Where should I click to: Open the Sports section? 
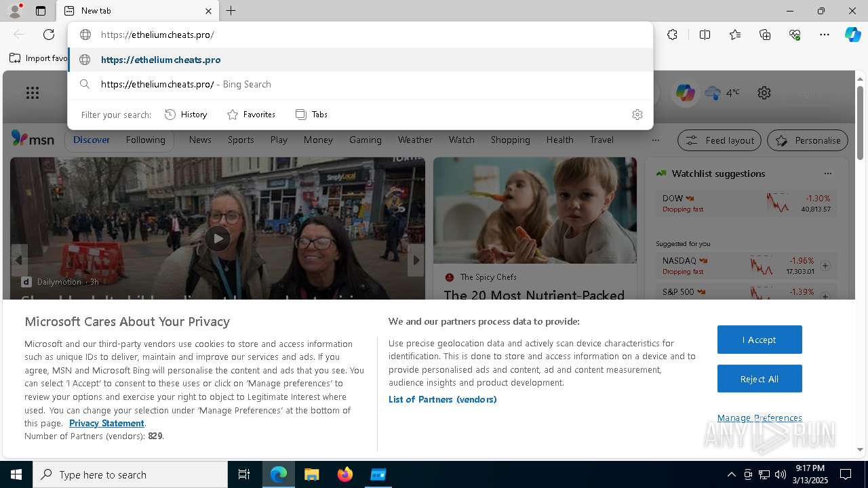pyautogui.click(x=241, y=140)
